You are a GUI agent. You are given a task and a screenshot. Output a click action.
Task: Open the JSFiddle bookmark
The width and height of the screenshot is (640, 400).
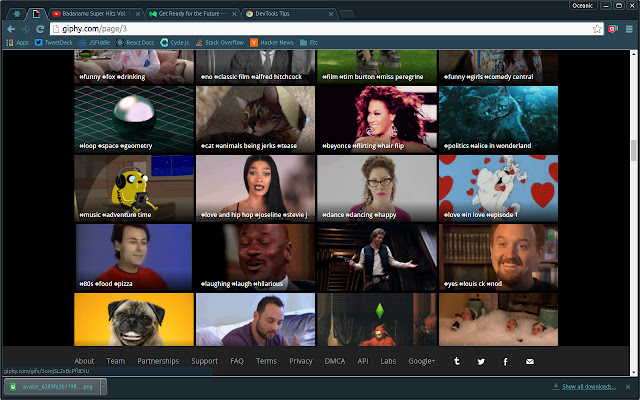[94, 42]
